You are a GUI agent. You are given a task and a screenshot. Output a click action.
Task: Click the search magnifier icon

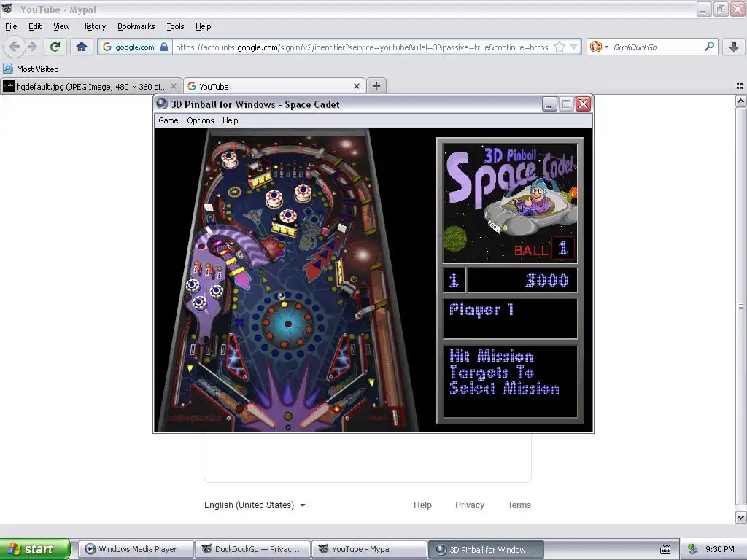709,47
